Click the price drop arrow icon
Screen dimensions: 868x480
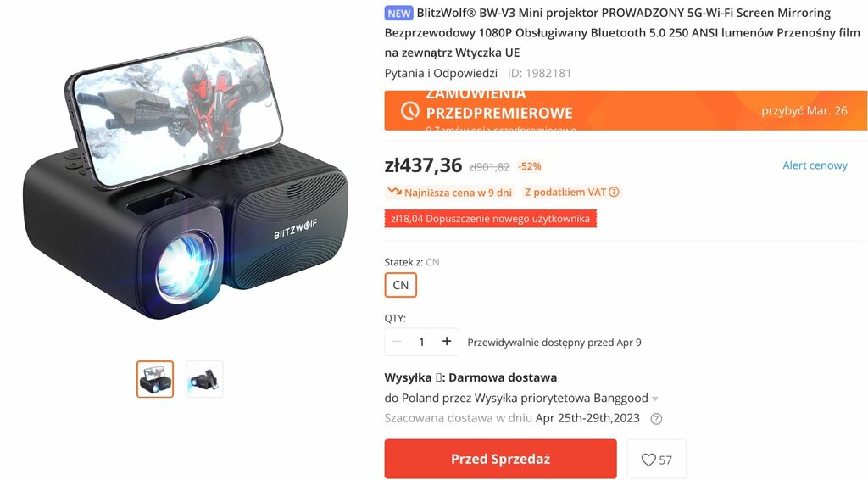point(395,192)
